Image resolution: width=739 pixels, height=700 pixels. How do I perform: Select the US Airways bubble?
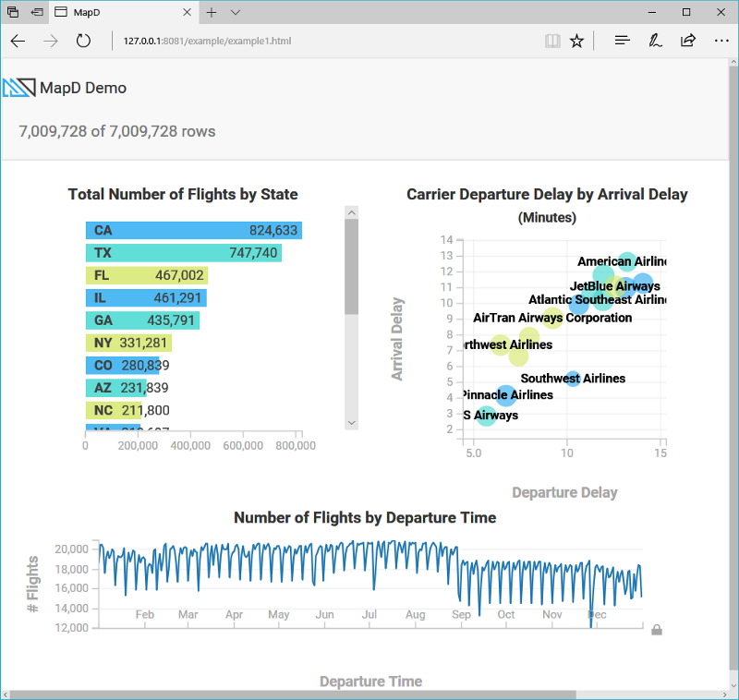(x=486, y=416)
